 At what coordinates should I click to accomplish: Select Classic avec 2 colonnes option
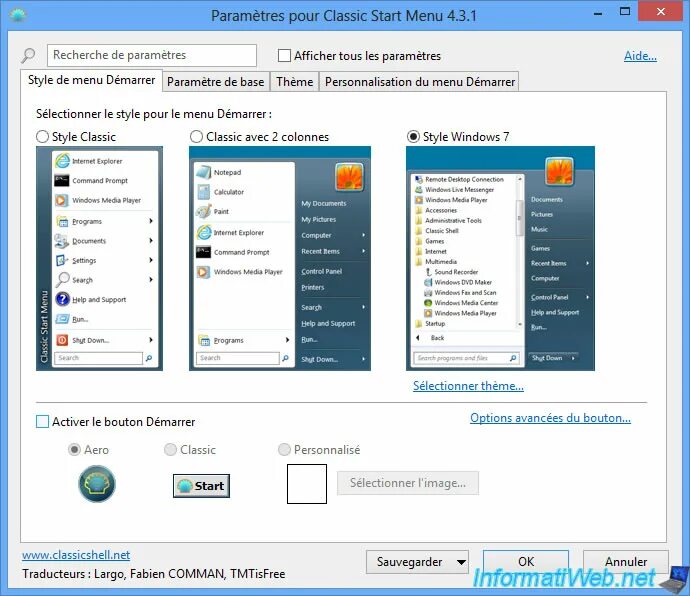point(196,137)
